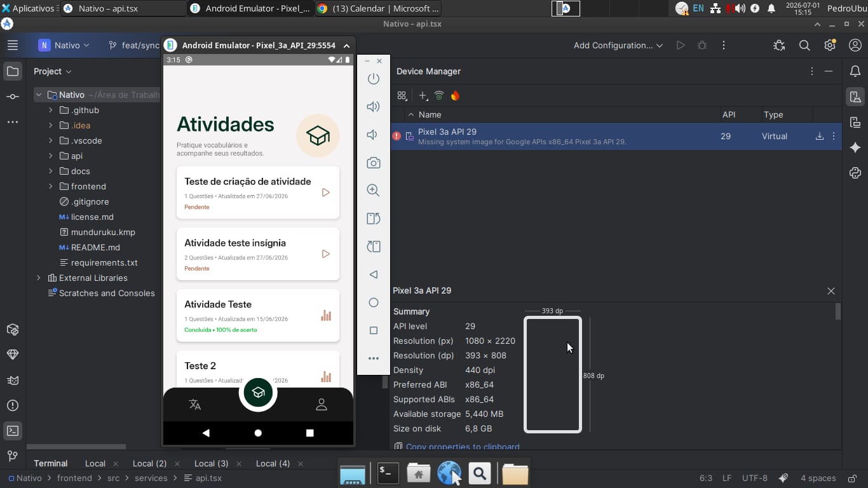Open the Add Configuration dropdown

click(x=618, y=45)
